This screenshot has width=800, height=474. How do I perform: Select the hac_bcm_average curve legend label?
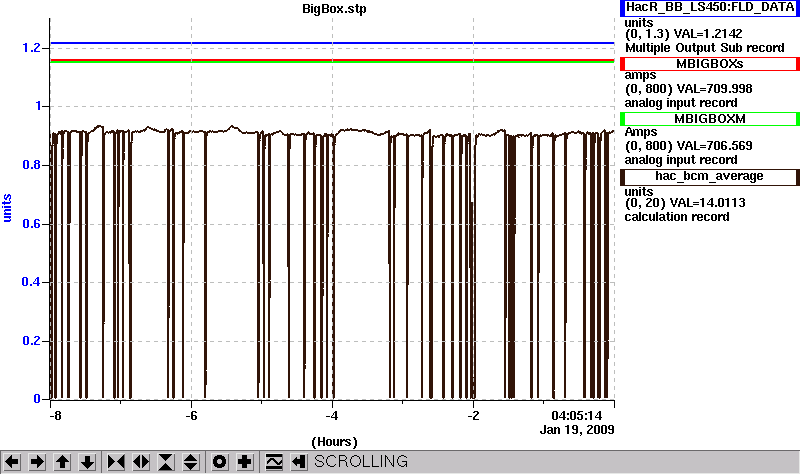710,177
